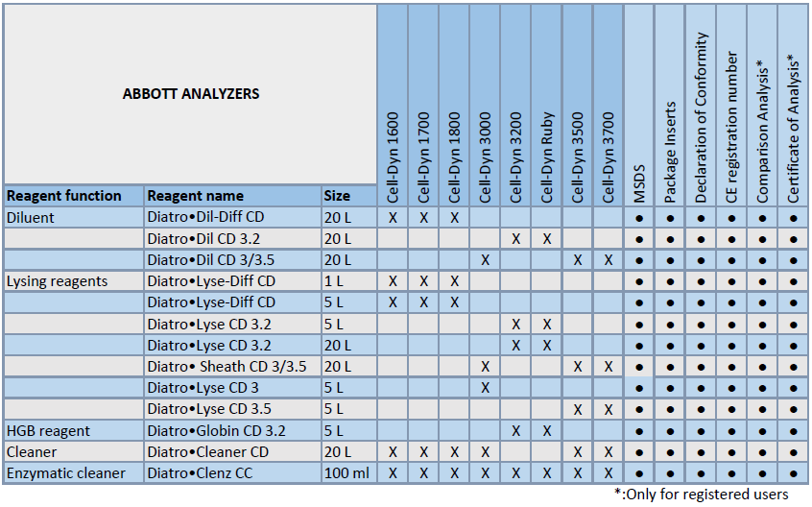Click the Only for registered users footnote

pyautogui.click(x=702, y=495)
